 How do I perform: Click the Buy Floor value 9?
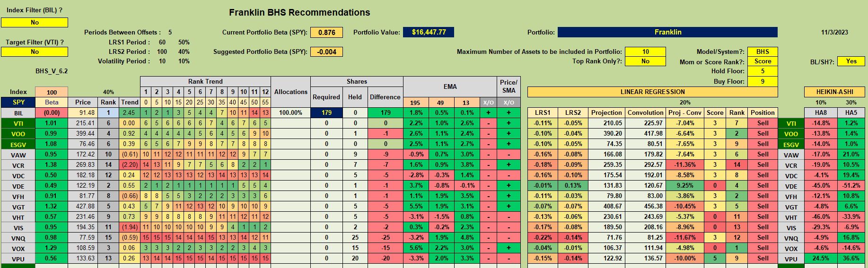coord(763,81)
